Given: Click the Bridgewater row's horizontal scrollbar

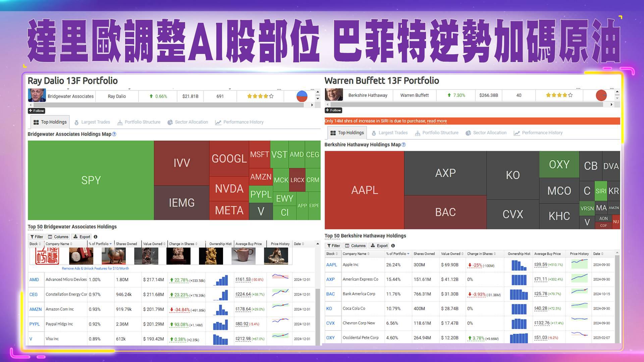Looking at the screenshot, I should pyautogui.click(x=168, y=105).
